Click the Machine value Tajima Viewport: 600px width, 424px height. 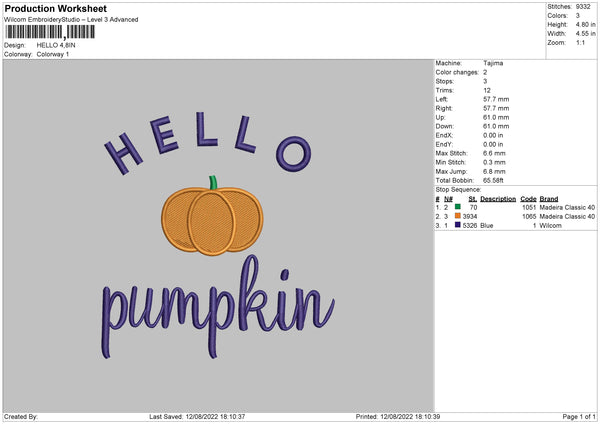[x=493, y=63]
